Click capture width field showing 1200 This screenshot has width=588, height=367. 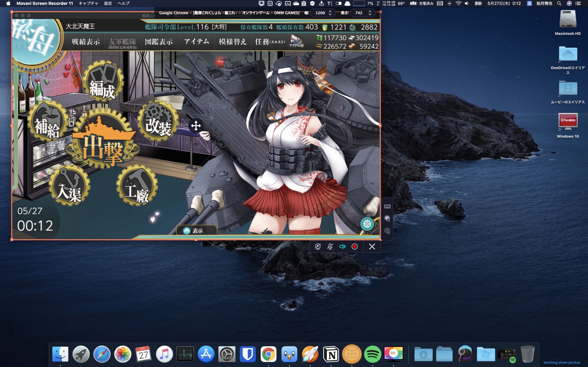pyautogui.click(x=320, y=13)
